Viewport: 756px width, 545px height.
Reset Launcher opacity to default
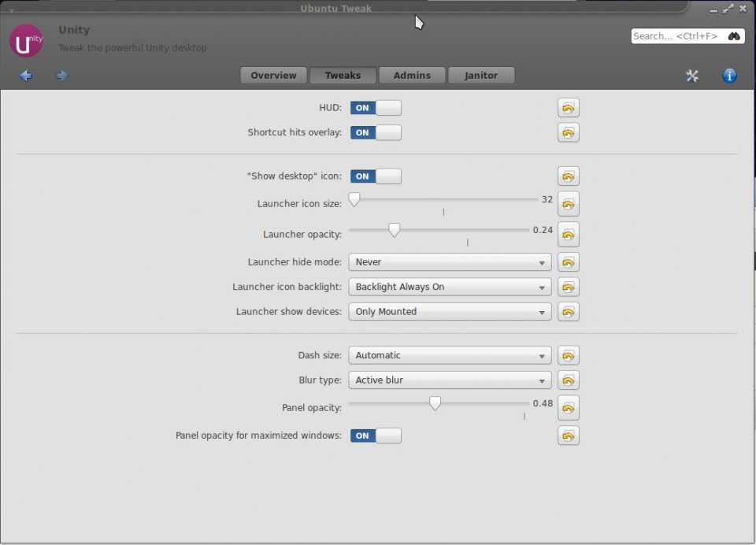pos(569,235)
